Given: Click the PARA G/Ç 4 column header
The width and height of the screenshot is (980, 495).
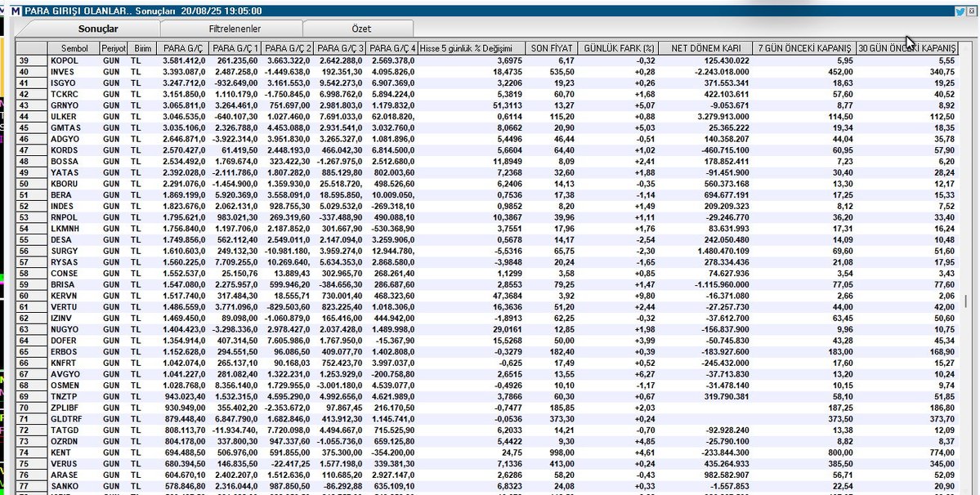Looking at the screenshot, I should coord(392,48).
